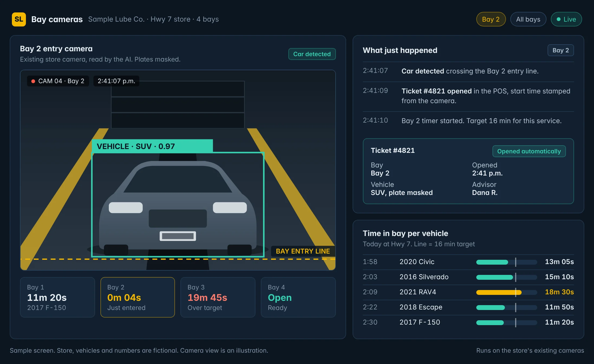This screenshot has height=364, width=594.
Task: Click the 2:41 p.m. opened time value
Action: [487, 173]
